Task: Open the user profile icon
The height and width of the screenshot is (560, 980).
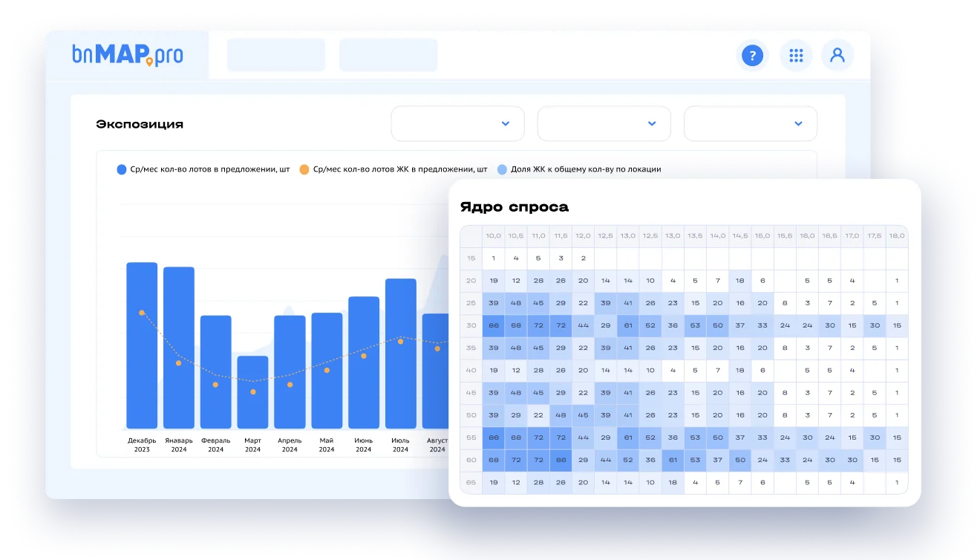Action: pos(837,55)
